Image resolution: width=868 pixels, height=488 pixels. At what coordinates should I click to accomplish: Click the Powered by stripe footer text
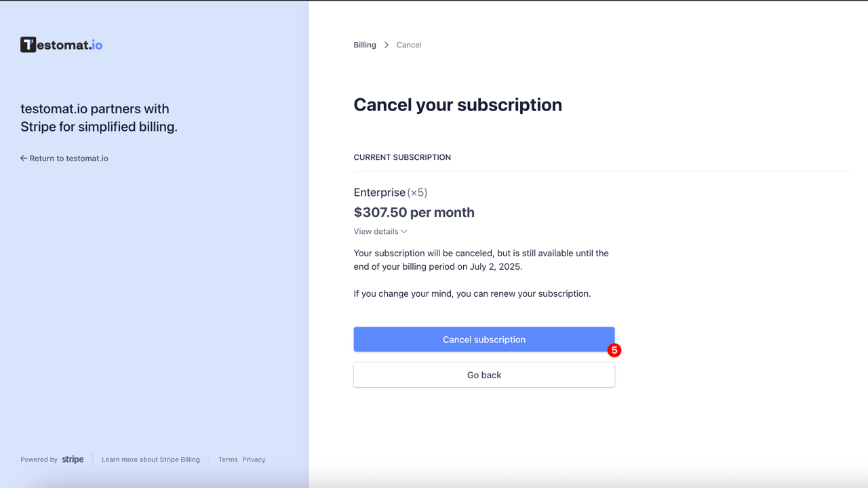[x=52, y=459]
